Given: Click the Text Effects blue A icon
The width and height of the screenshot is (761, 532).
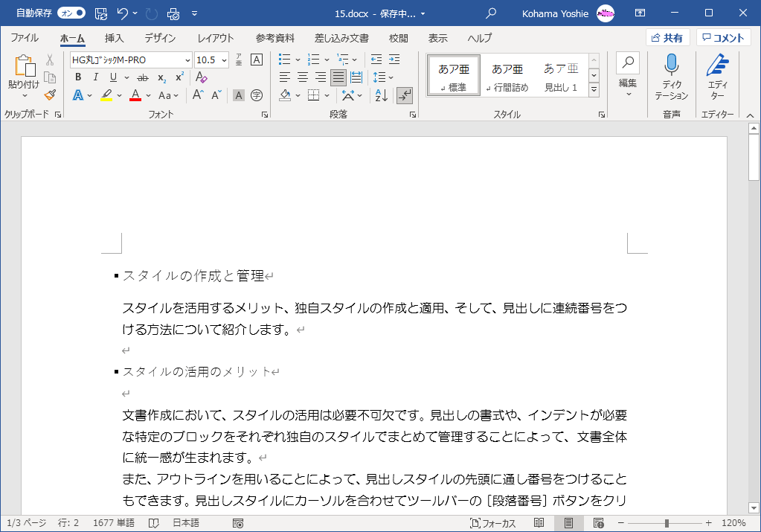Looking at the screenshot, I should 77,95.
